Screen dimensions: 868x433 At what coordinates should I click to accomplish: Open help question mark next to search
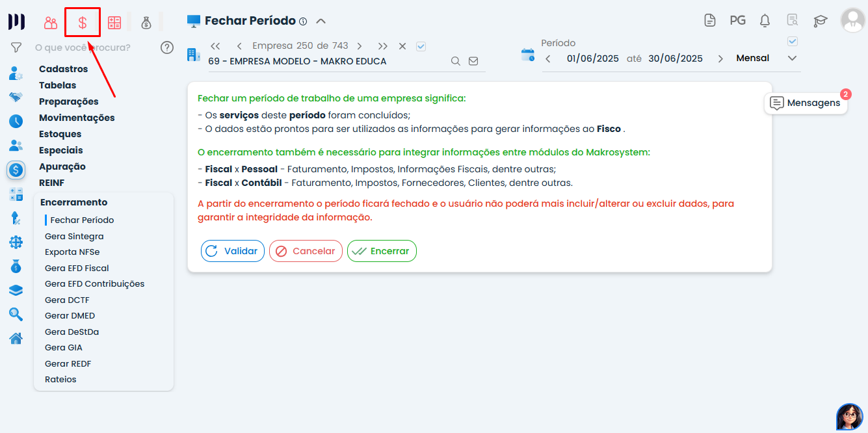(x=167, y=47)
